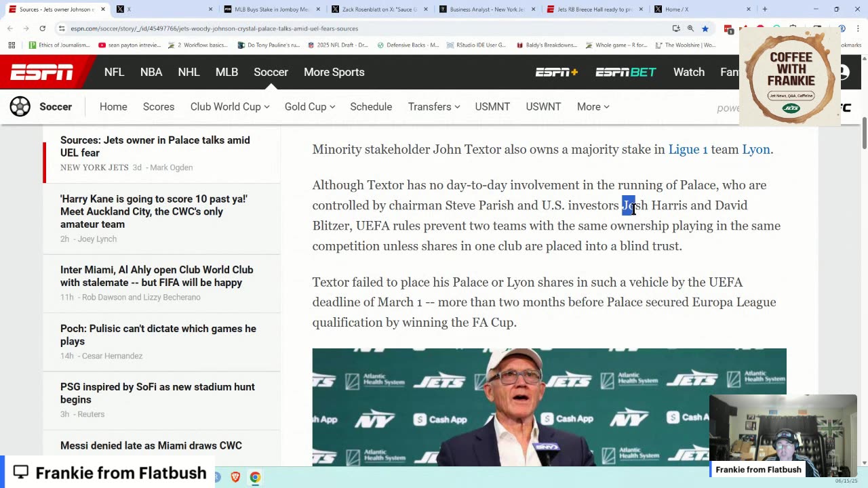Open the USWNT page
Image resolution: width=868 pixels, height=488 pixels.
click(543, 106)
